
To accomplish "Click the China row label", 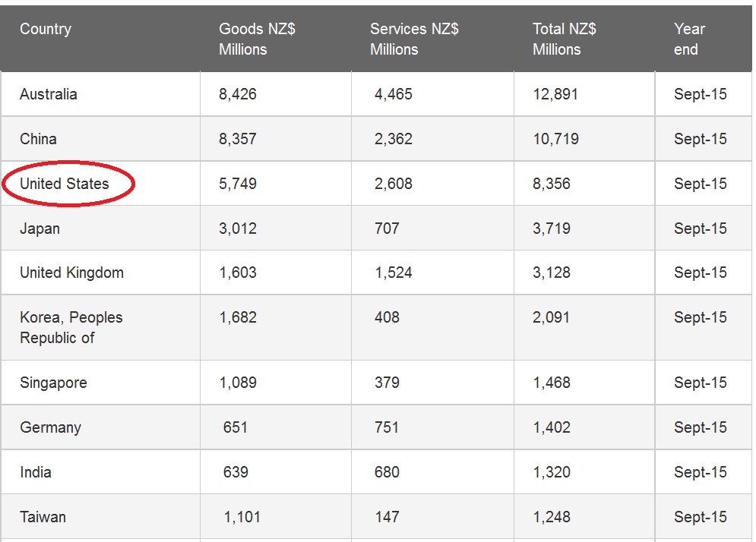I will tap(38, 139).
